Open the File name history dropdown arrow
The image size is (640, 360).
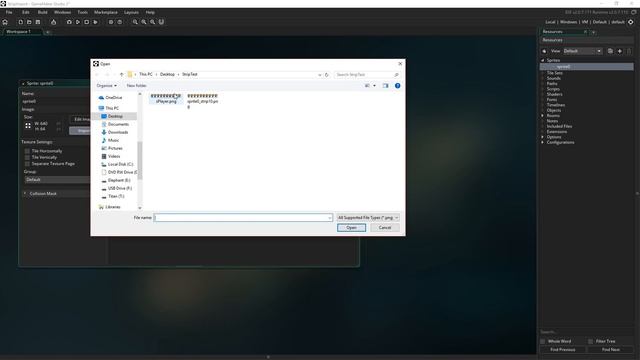pyautogui.click(x=329, y=218)
